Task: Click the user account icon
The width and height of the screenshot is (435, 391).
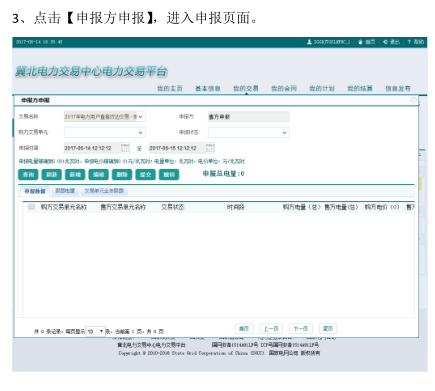Action: pos(309,42)
